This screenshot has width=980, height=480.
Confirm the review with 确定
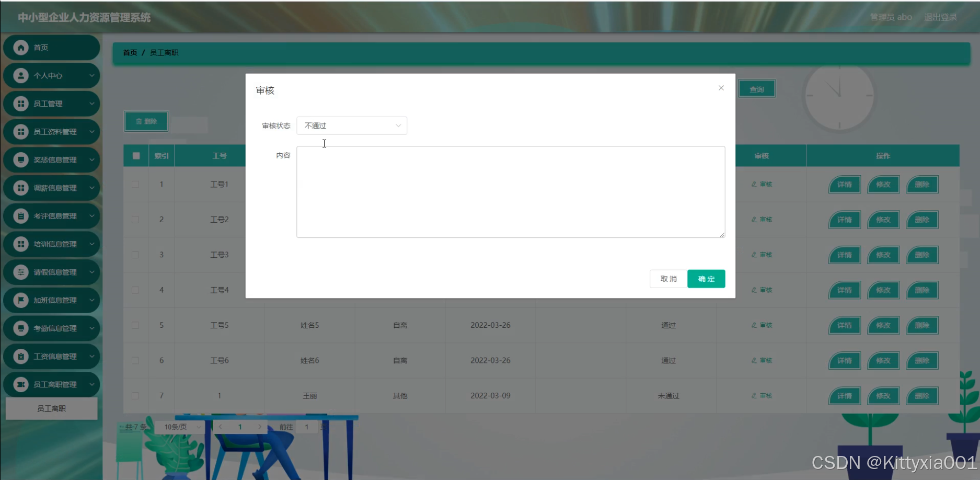706,279
